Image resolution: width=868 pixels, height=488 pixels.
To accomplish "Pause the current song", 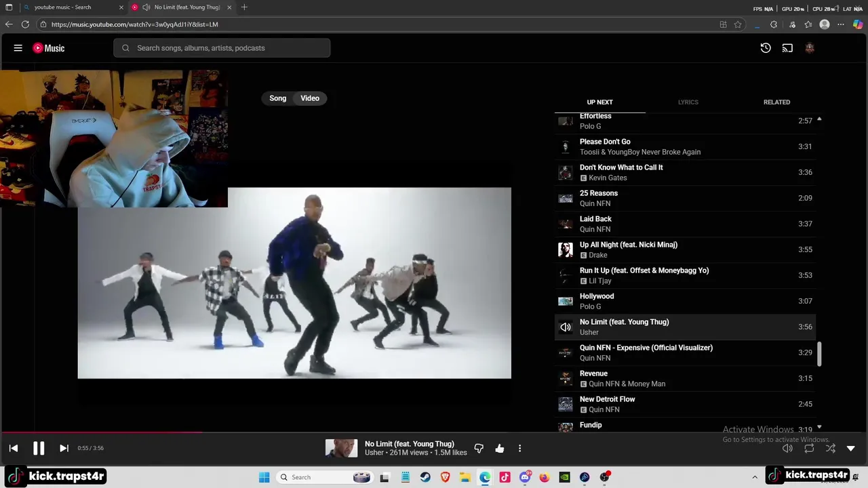I will (x=39, y=448).
